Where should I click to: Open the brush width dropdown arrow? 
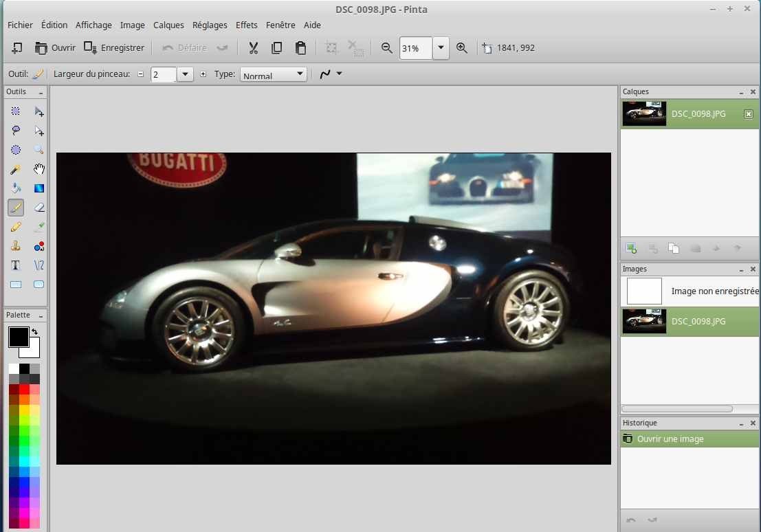pyautogui.click(x=185, y=74)
